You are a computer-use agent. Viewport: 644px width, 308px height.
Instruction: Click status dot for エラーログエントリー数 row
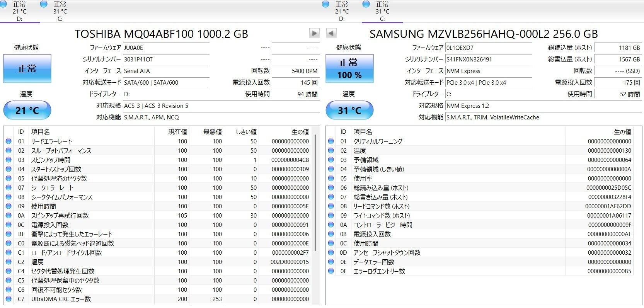click(331, 271)
